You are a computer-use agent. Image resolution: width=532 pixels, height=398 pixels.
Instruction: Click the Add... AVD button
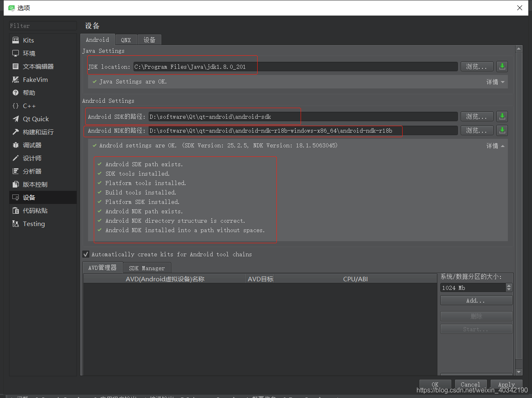click(x=476, y=301)
